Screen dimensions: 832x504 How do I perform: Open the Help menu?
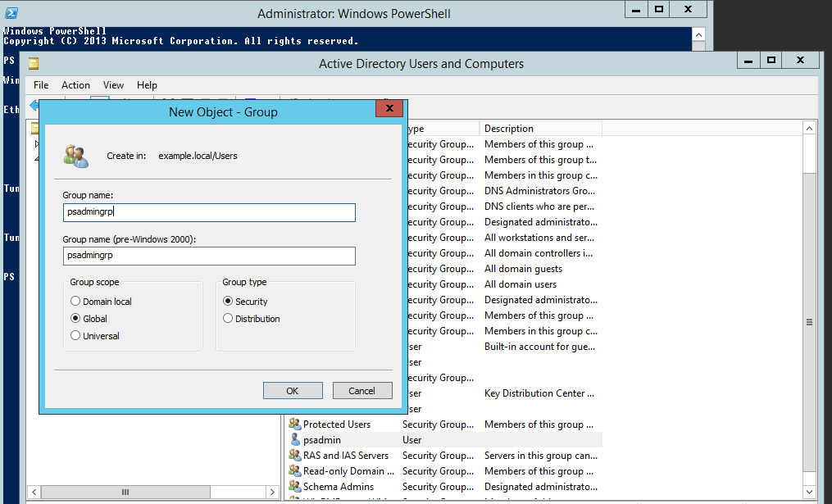(x=147, y=84)
